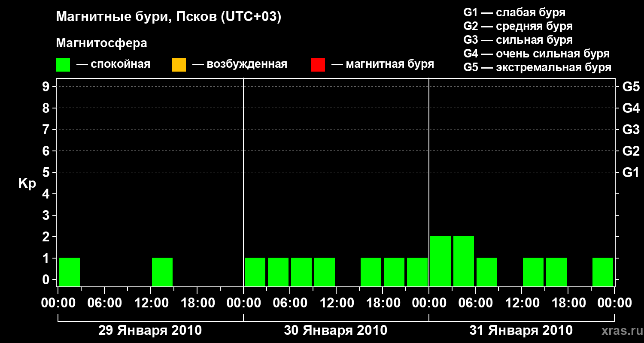Click the 09:00–12:00 bar on 30 January
The height and width of the screenshot is (343, 644).
(325, 272)
